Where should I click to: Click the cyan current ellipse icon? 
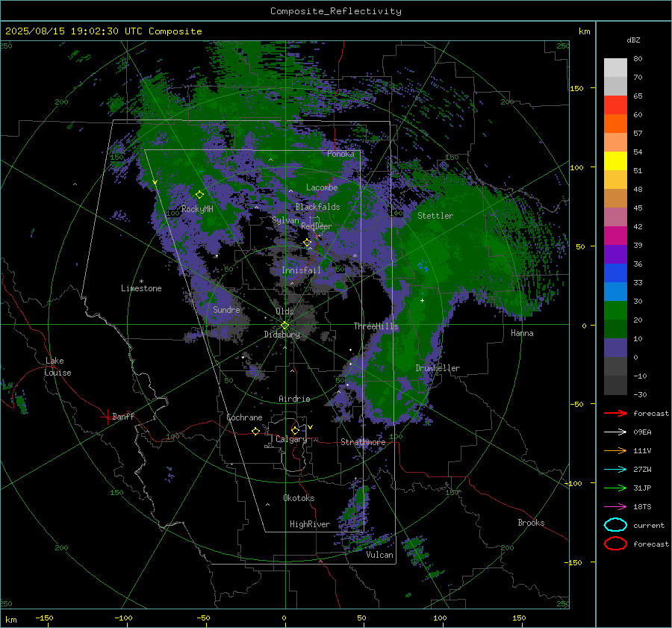615,525
